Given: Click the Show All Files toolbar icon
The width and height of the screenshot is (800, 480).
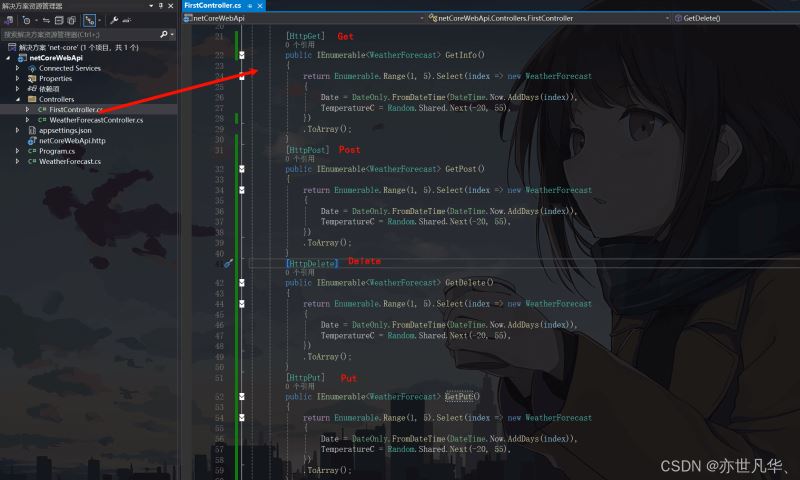Looking at the screenshot, I should (74, 19).
